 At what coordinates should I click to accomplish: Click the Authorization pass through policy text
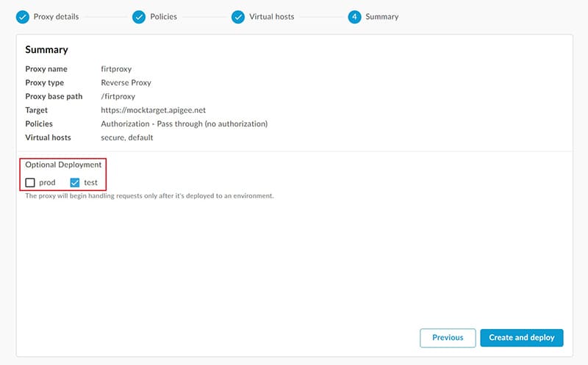tap(184, 123)
